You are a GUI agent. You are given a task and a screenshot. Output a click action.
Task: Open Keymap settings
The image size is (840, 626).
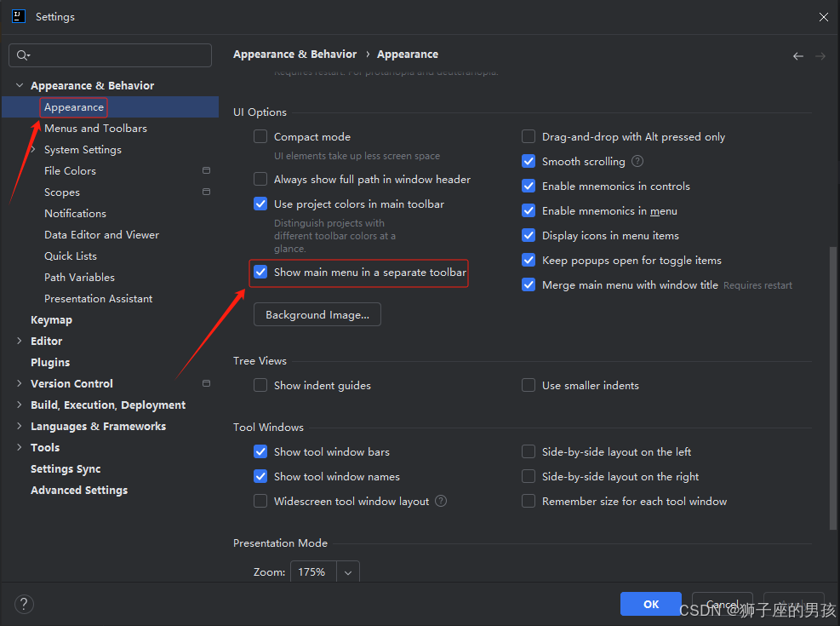coord(51,320)
